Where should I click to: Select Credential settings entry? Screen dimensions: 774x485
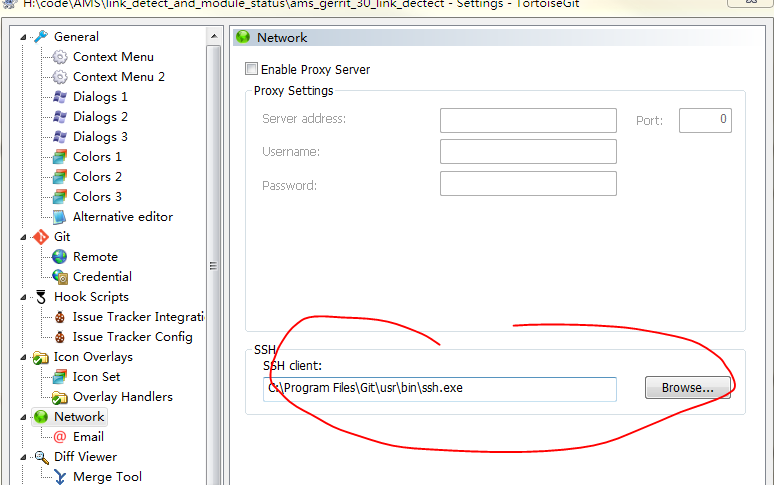102,277
